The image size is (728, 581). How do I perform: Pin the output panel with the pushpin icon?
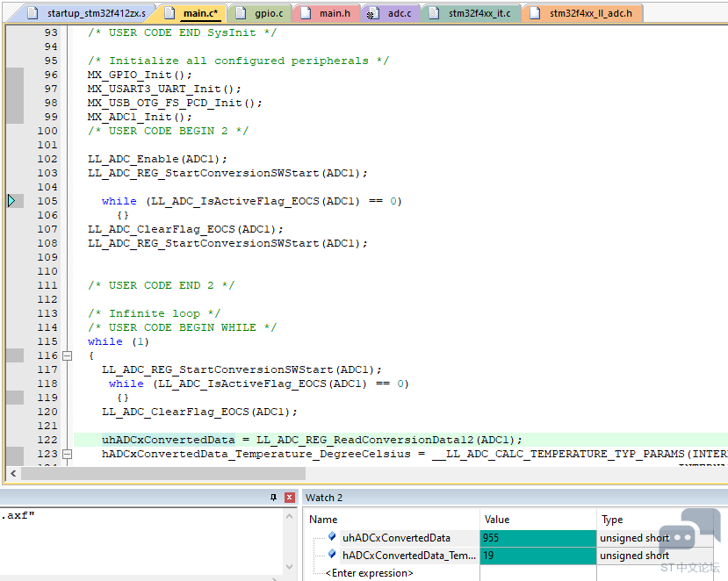[273, 498]
